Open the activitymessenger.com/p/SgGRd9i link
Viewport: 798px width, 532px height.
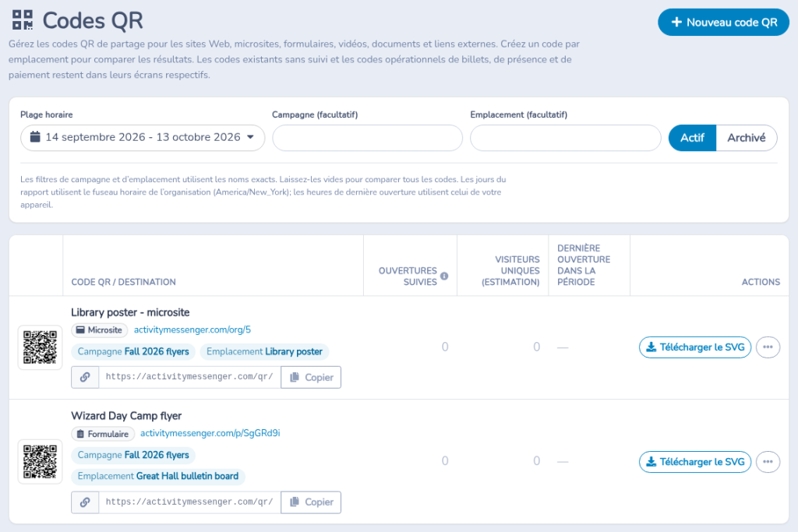click(210, 433)
